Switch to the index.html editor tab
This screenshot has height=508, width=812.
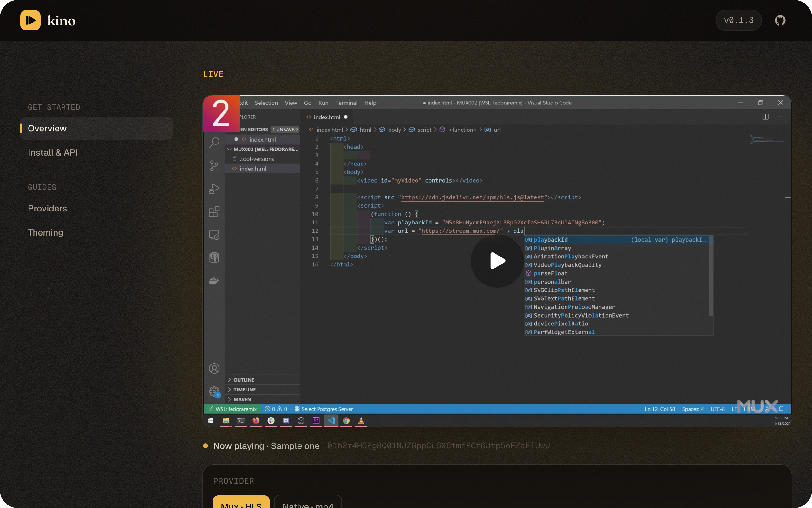pyautogui.click(x=326, y=117)
